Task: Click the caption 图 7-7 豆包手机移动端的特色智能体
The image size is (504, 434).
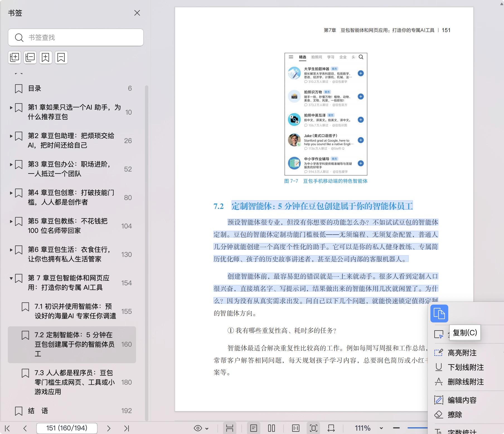Action: pos(326,181)
